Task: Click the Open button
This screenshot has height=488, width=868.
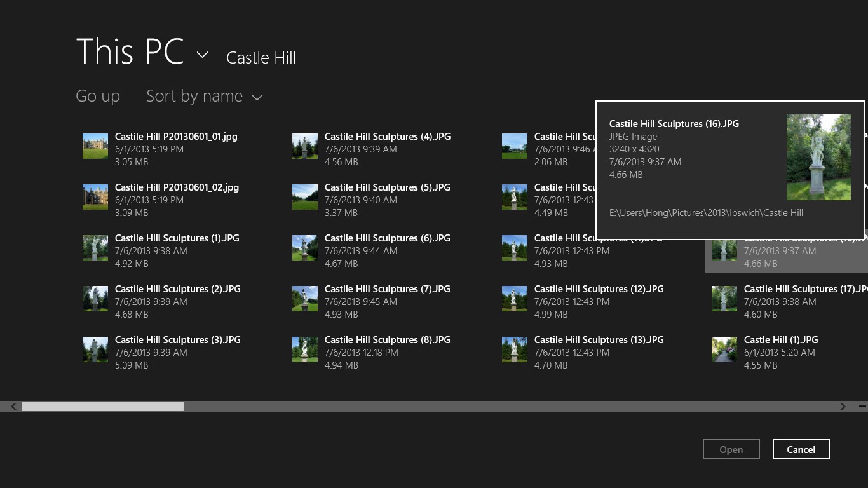Action: pyautogui.click(x=731, y=449)
